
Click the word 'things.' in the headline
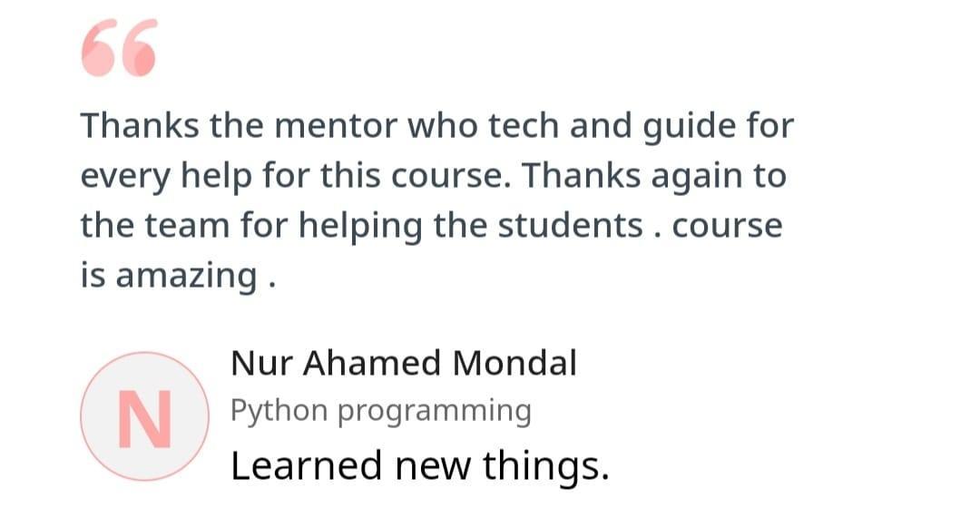click(545, 466)
